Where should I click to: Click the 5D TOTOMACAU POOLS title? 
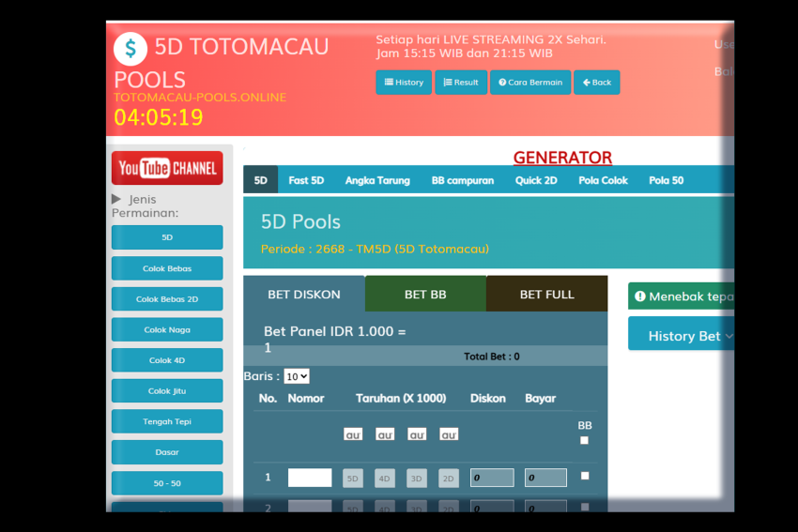pos(221,63)
